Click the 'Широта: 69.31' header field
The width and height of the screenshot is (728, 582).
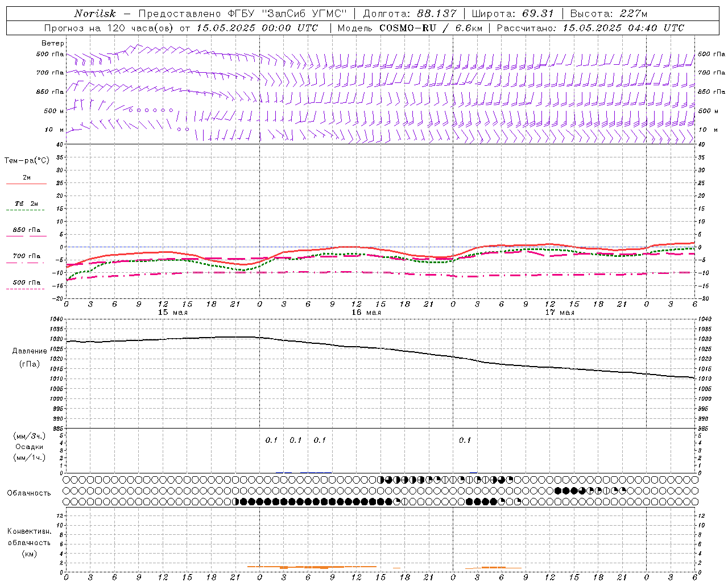(512, 14)
